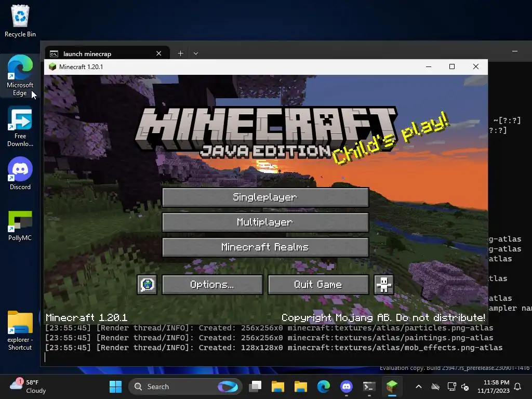The height and width of the screenshot is (399, 532).
Task: Open the network status tray icon
Action: pyautogui.click(x=451, y=387)
